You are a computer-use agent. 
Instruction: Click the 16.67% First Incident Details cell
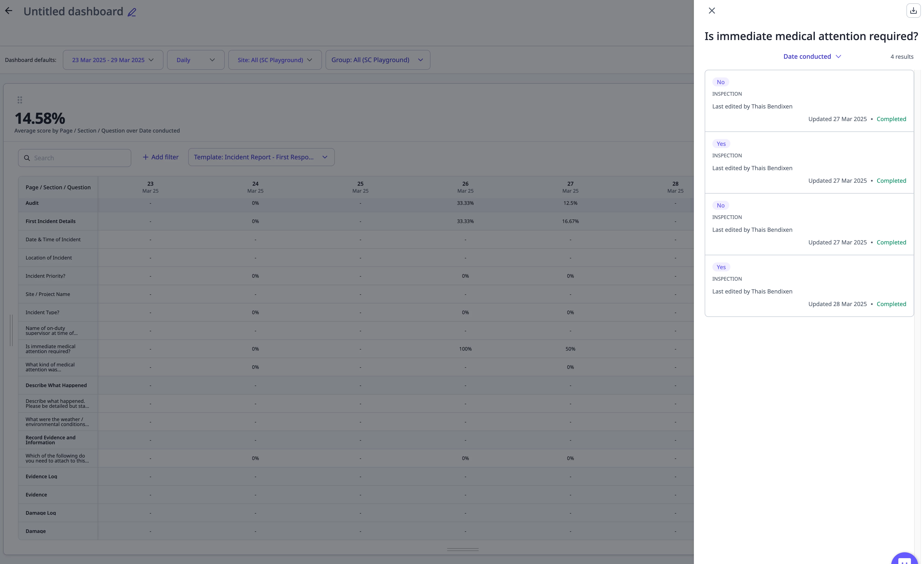tap(570, 221)
